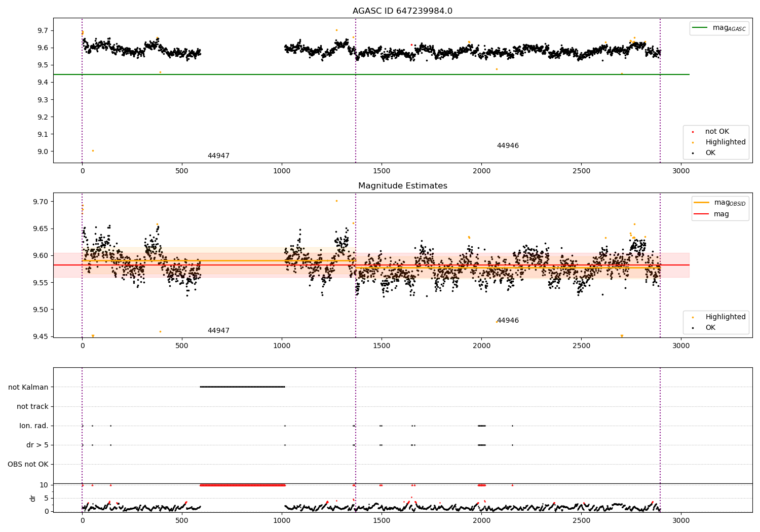Click the '9.7' y-tick in top plot
760x532 pixels.
pyautogui.click(x=43, y=30)
